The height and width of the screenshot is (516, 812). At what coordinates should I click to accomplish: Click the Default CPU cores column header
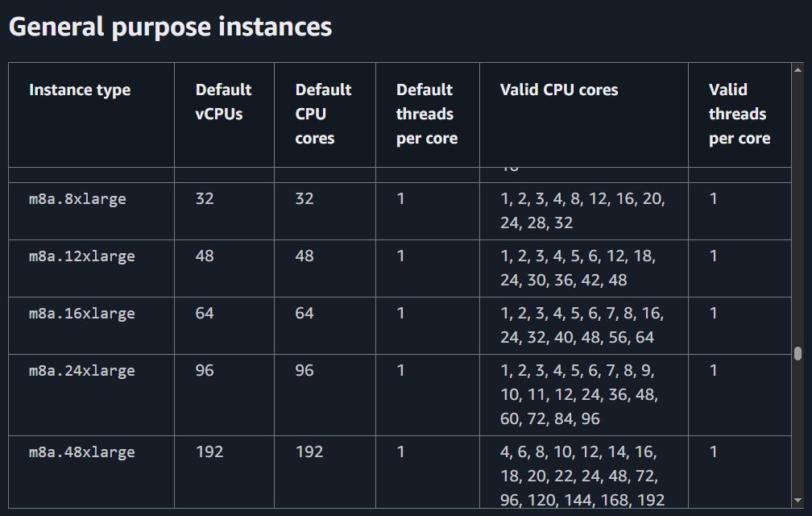tap(323, 114)
